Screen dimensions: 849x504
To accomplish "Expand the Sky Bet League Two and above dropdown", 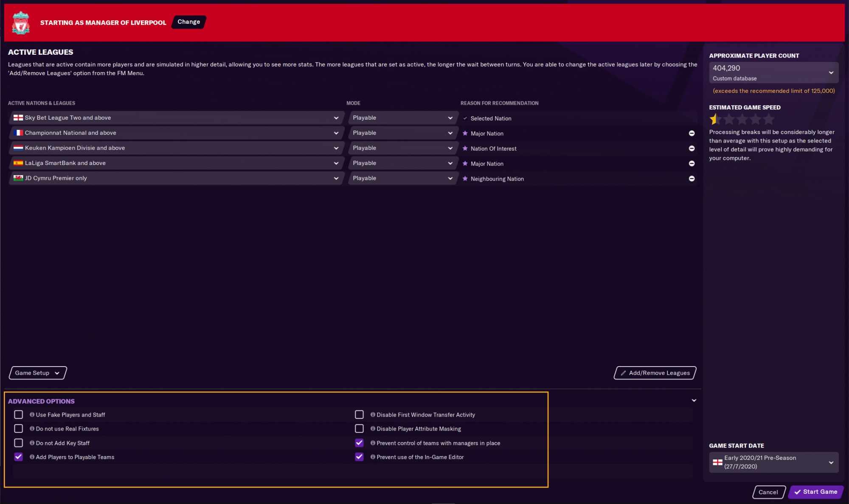I will coord(336,117).
